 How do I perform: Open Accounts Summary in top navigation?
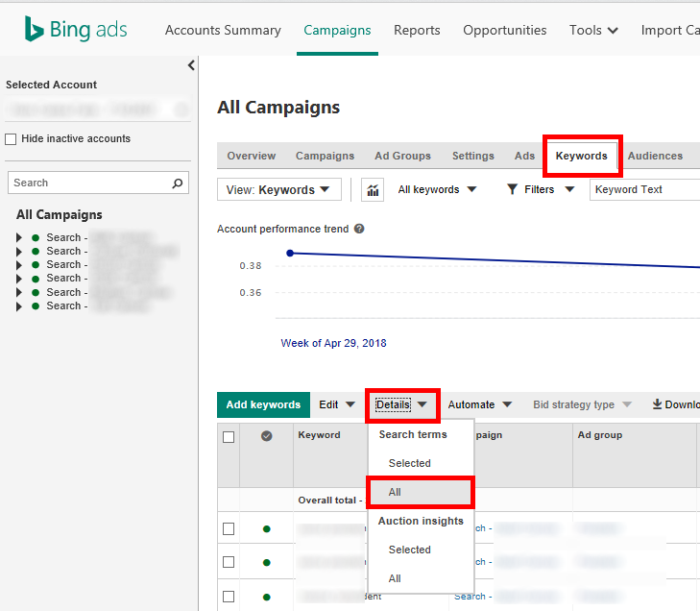point(223,30)
